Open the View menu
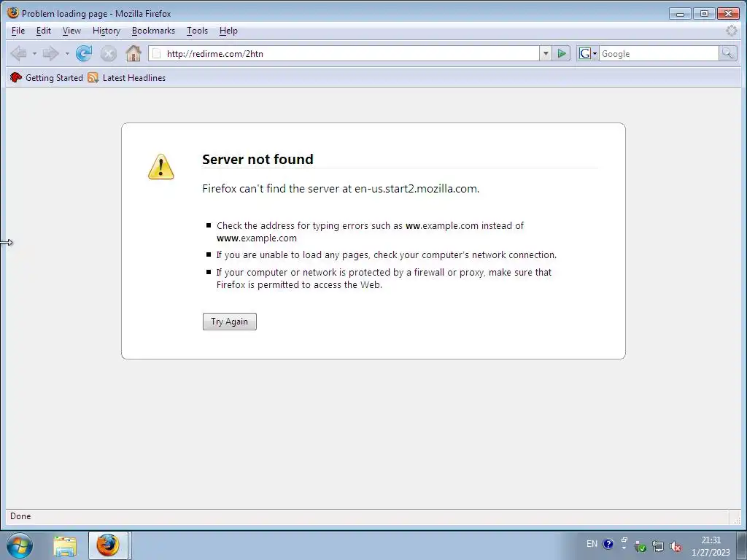 coord(71,31)
